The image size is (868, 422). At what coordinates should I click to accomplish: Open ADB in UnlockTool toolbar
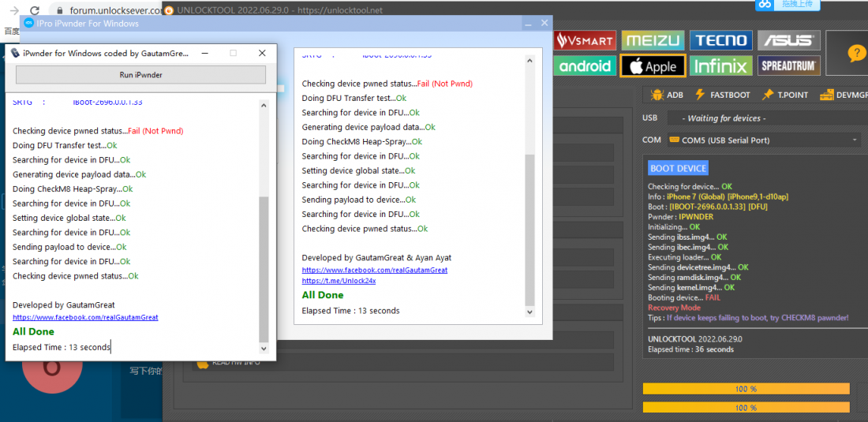coord(668,95)
